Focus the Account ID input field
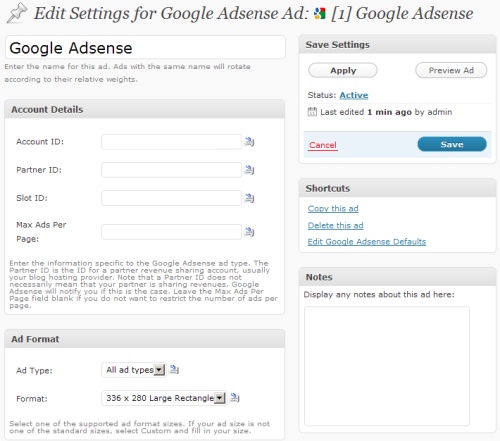 (171, 142)
